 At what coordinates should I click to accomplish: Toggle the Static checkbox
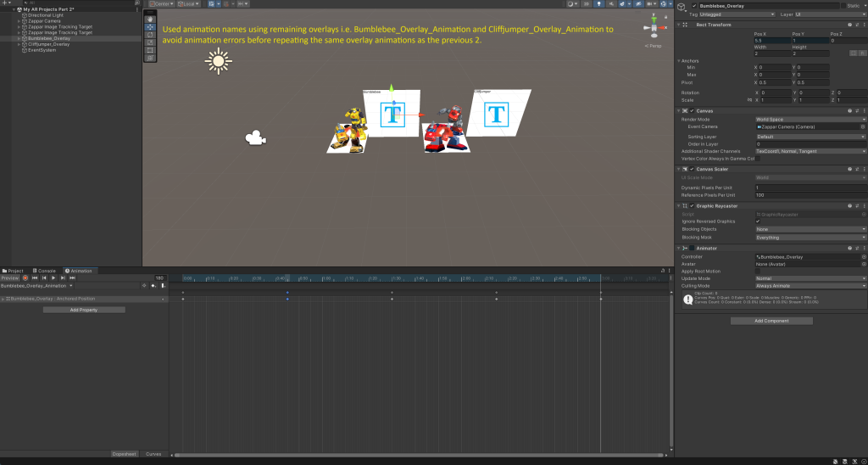(843, 6)
